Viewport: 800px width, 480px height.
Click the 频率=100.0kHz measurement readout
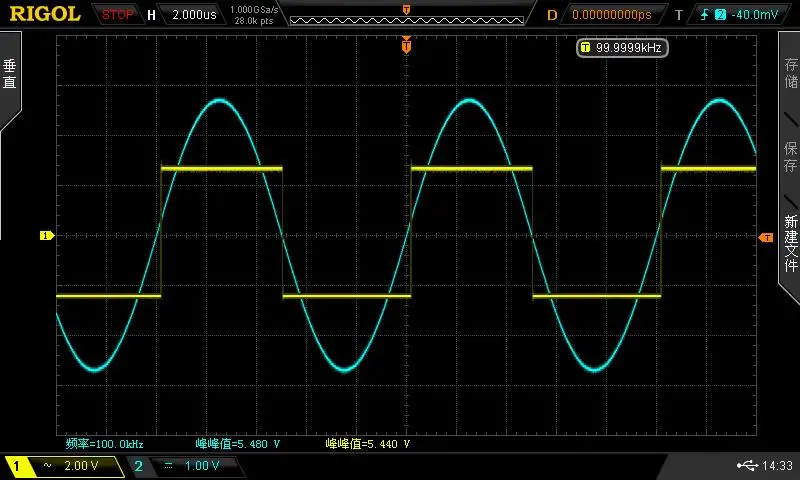pyautogui.click(x=105, y=444)
